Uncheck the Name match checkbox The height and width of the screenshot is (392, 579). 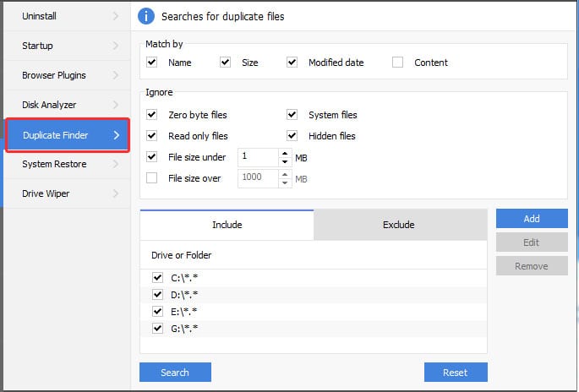point(152,63)
